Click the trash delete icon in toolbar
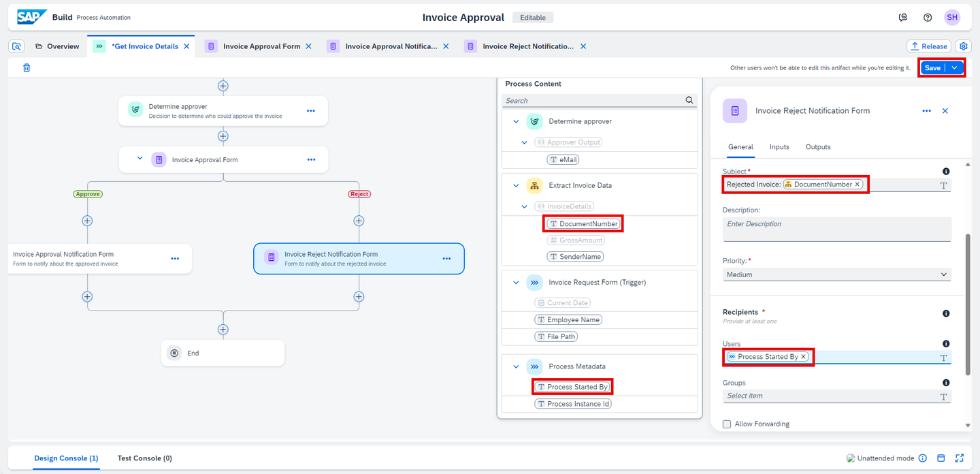The width and height of the screenshot is (980, 474). coord(27,67)
